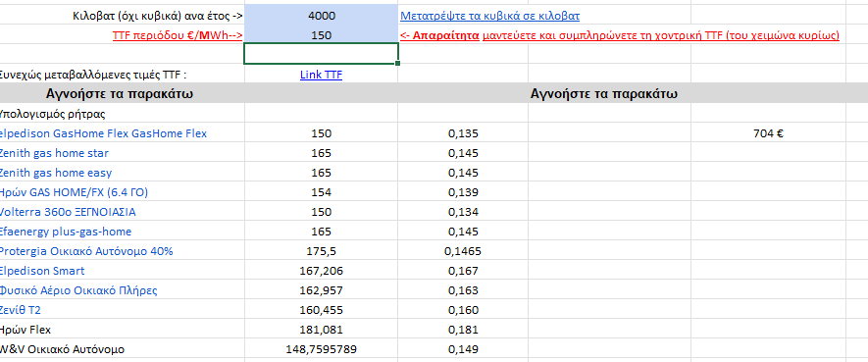The height and width of the screenshot is (362, 868).
Task: Select value 0,135 in Elpedison GasHome Flex row
Action: [x=463, y=133]
